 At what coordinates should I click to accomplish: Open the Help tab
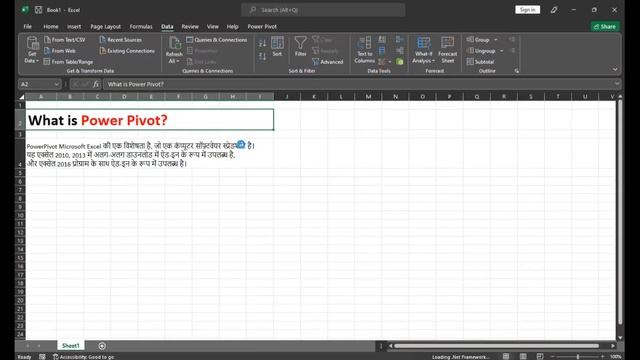click(232, 27)
